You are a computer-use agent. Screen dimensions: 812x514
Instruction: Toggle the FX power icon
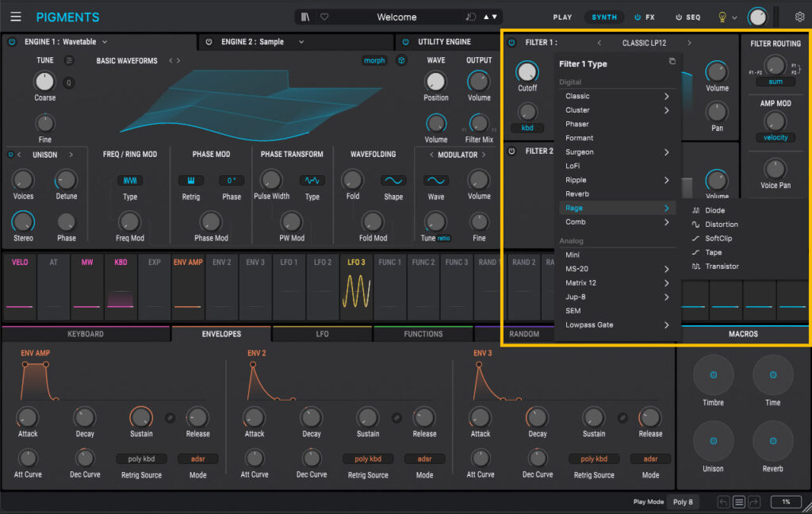(638, 17)
